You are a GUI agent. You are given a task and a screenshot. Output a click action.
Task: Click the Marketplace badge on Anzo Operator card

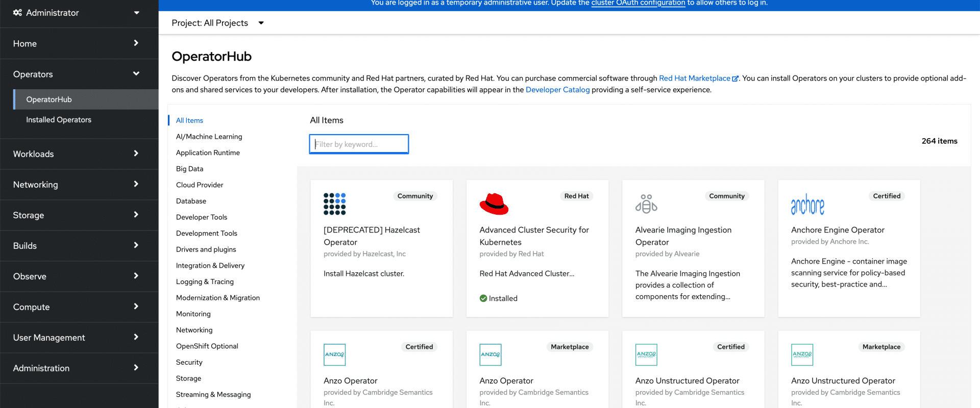570,347
